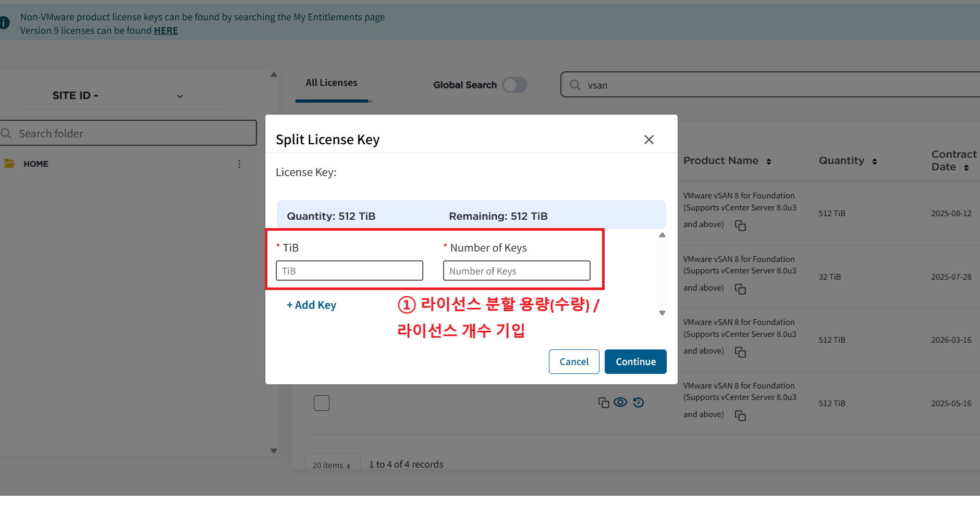Copy product name of the 2025-08-12 license
The image size is (980, 514).
pyautogui.click(x=740, y=225)
